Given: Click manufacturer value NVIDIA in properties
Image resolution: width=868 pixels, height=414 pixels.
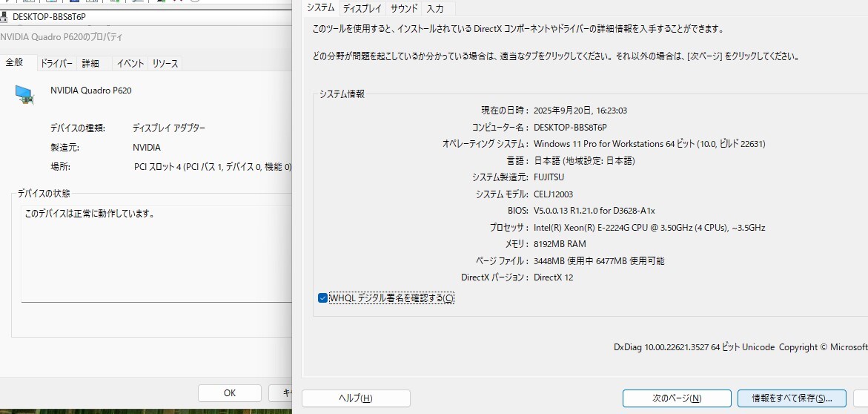Looking at the screenshot, I should tap(147, 148).
